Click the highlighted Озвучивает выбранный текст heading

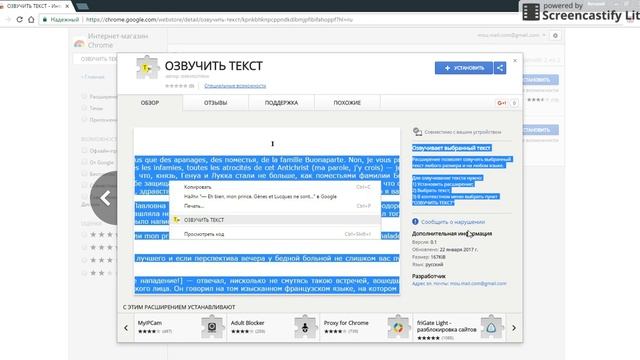tap(451, 148)
